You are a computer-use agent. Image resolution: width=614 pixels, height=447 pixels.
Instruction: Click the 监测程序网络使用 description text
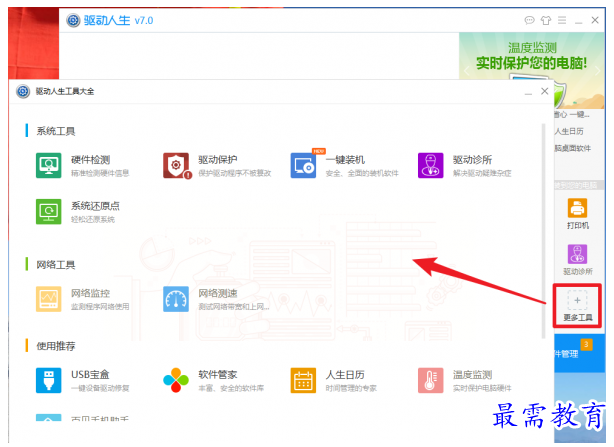click(100, 307)
